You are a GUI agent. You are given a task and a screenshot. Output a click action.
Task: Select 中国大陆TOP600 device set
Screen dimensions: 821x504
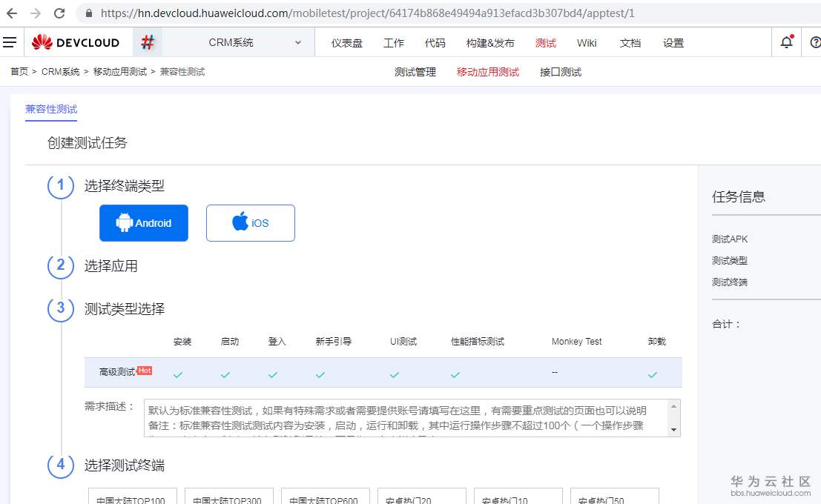pyautogui.click(x=325, y=497)
